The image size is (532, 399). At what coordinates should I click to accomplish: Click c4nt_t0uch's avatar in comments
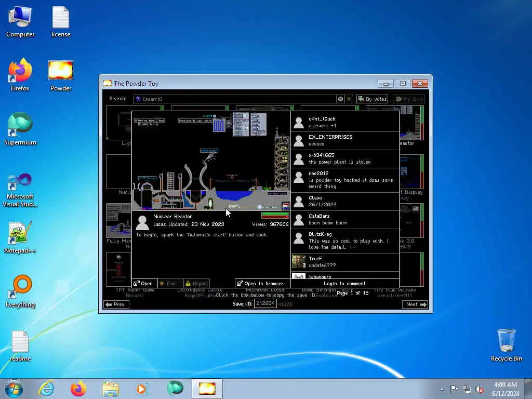click(299, 123)
